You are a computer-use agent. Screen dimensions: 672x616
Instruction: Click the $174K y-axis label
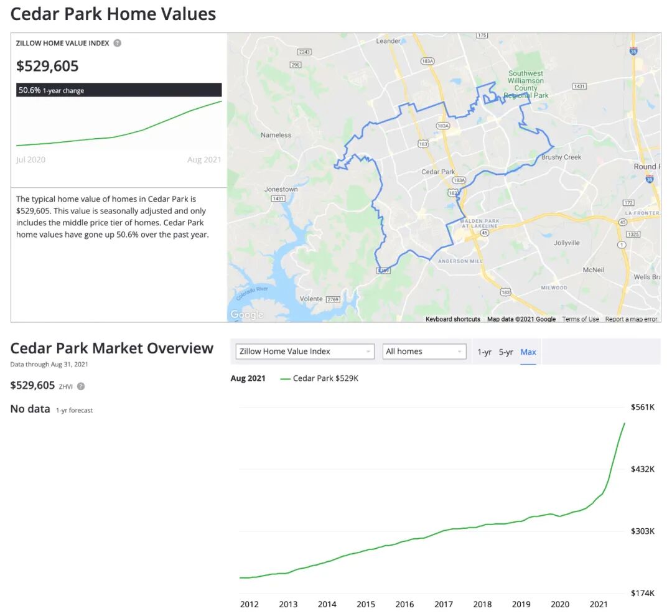coord(642,593)
